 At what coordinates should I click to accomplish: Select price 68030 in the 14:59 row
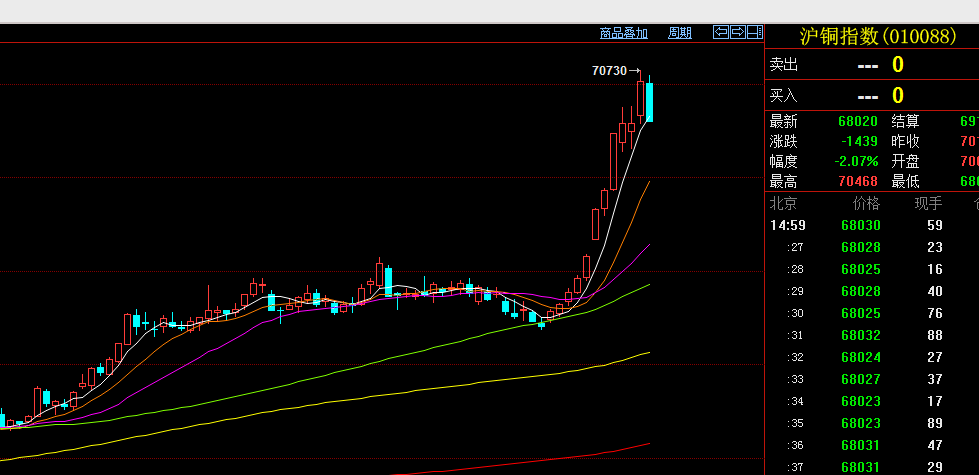[861, 225]
